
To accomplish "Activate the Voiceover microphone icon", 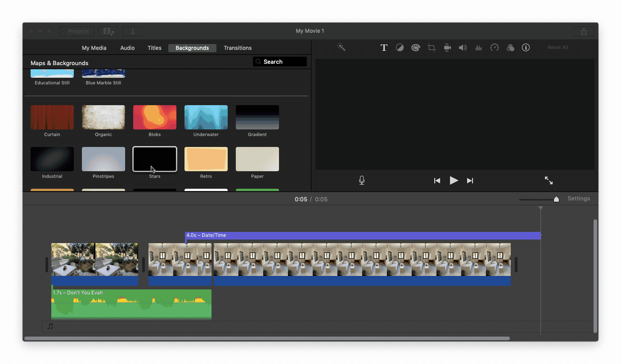I will (x=361, y=180).
